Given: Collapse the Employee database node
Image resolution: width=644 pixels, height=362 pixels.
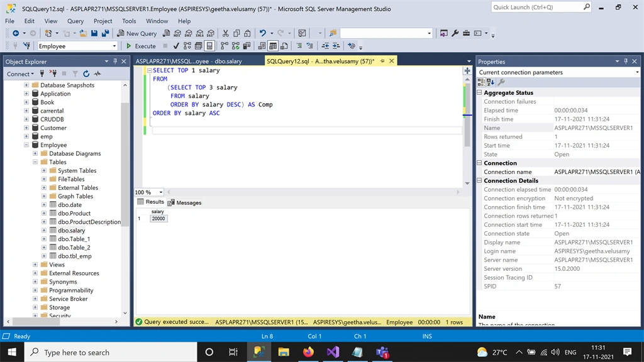Looking at the screenshot, I should [26, 145].
